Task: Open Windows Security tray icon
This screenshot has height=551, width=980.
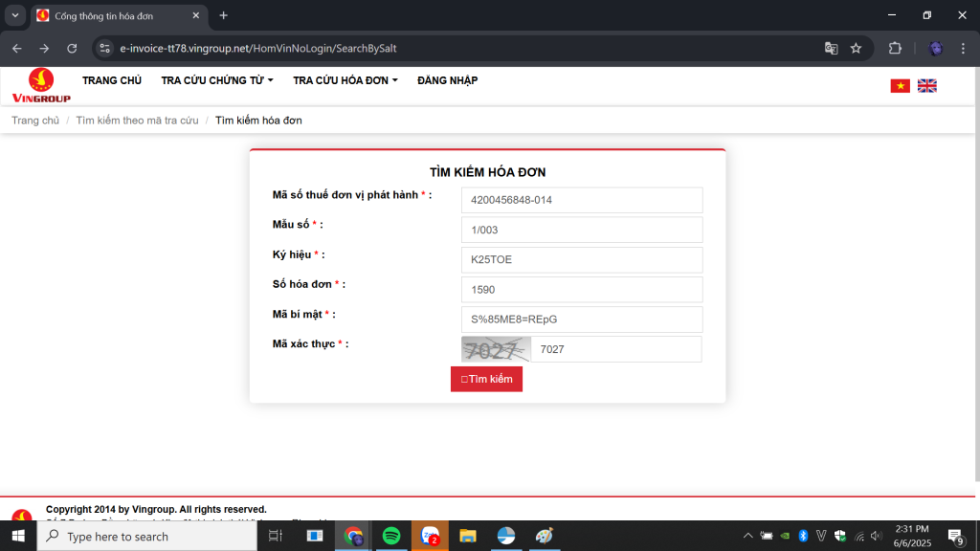Action: pos(840,536)
